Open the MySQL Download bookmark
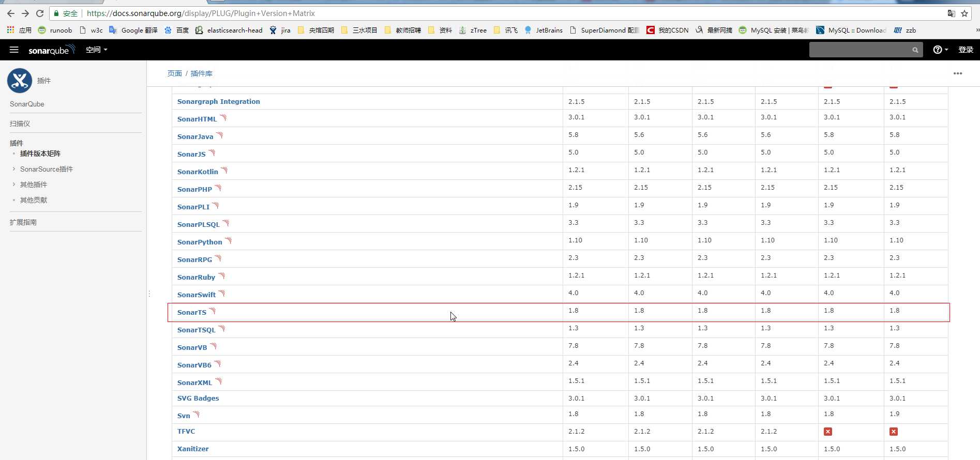 [851, 30]
